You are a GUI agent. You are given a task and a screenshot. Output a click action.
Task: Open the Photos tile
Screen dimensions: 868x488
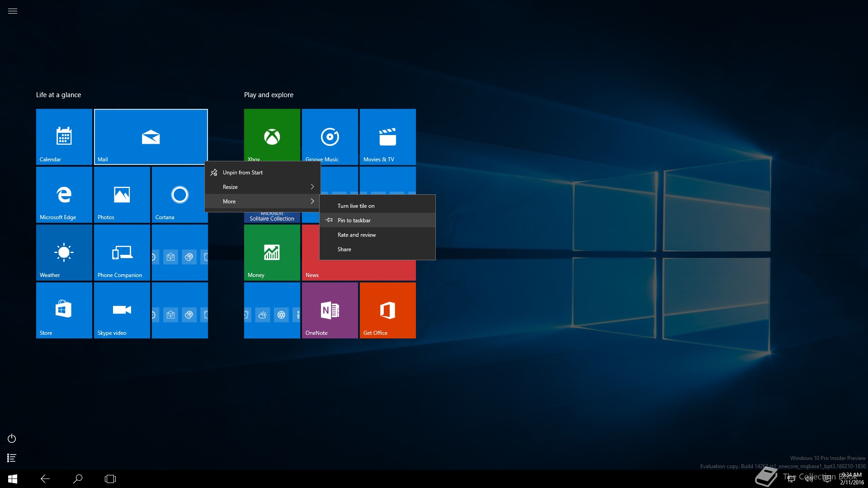point(122,195)
